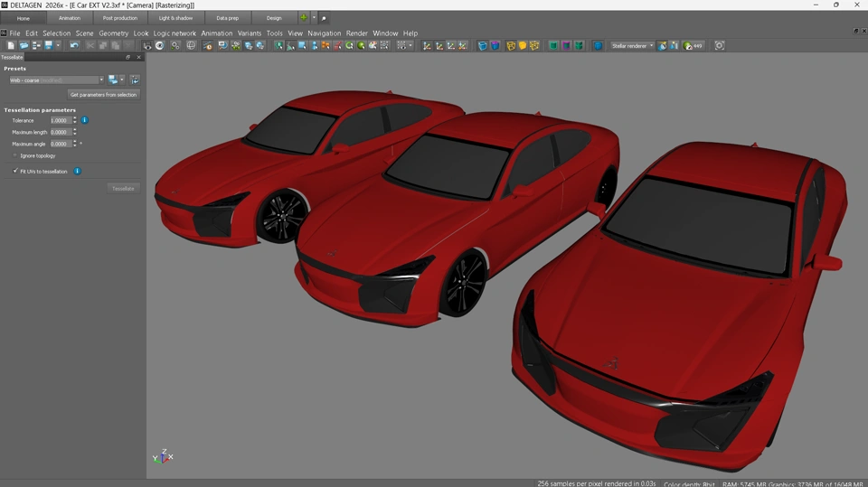868x487 pixels.
Task: Click the single blue box icon before renderer
Action: click(598, 45)
